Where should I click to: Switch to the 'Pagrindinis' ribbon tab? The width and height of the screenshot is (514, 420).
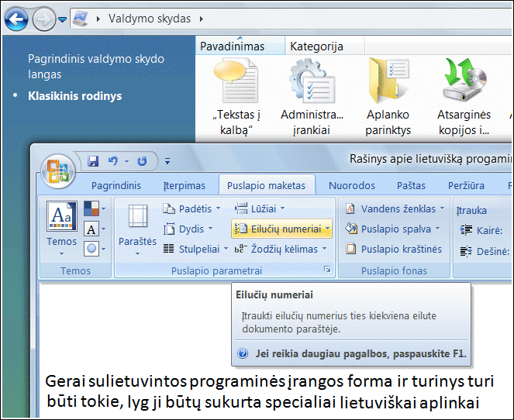[116, 185]
